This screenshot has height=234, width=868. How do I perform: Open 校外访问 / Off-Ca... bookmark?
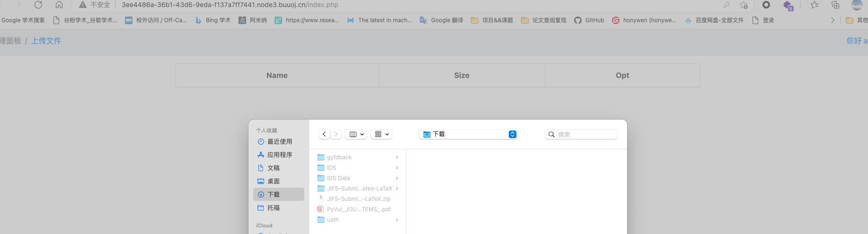coord(156,20)
